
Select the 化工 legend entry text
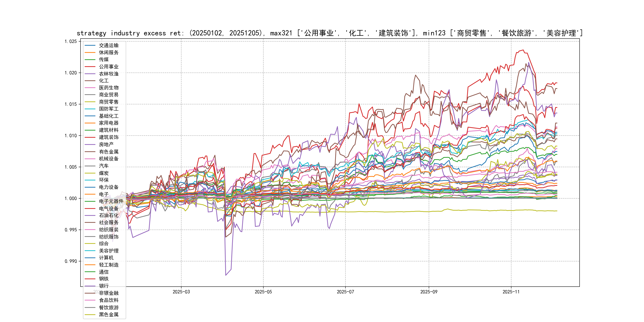104,81
